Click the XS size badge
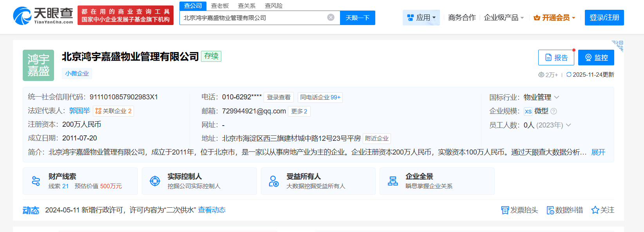The image size is (644, 232). pyautogui.click(x=528, y=112)
